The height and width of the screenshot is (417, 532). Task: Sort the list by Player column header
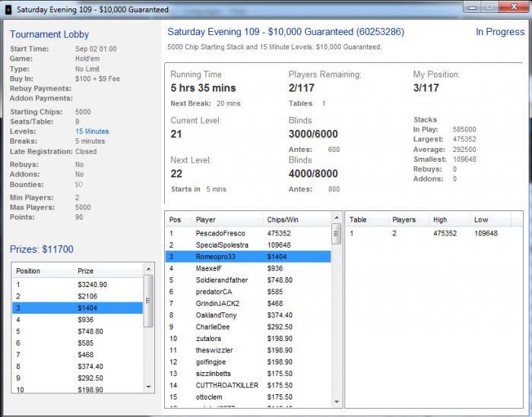pos(226,220)
